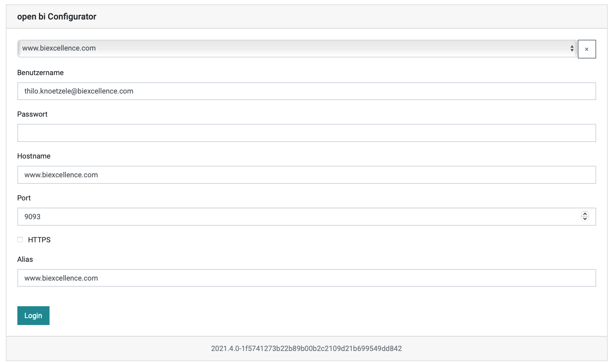Click the Hostname input field
Viewport: 611px width, 364px height.
click(x=307, y=175)
